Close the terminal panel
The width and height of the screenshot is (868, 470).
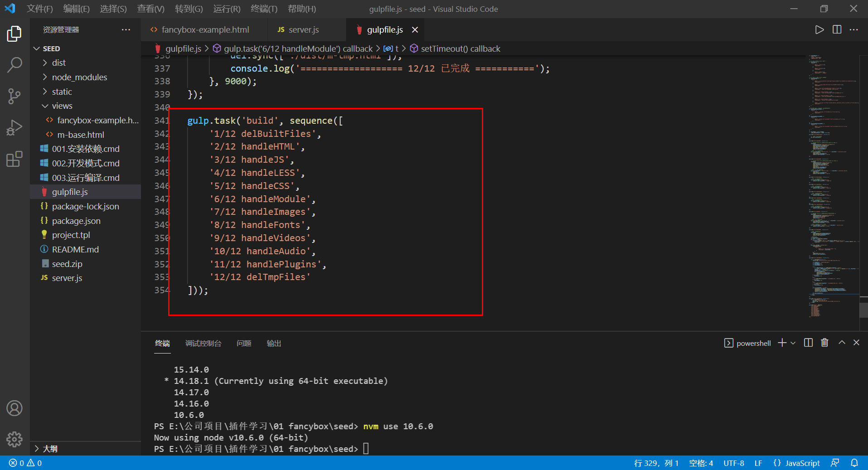point(856,343)
